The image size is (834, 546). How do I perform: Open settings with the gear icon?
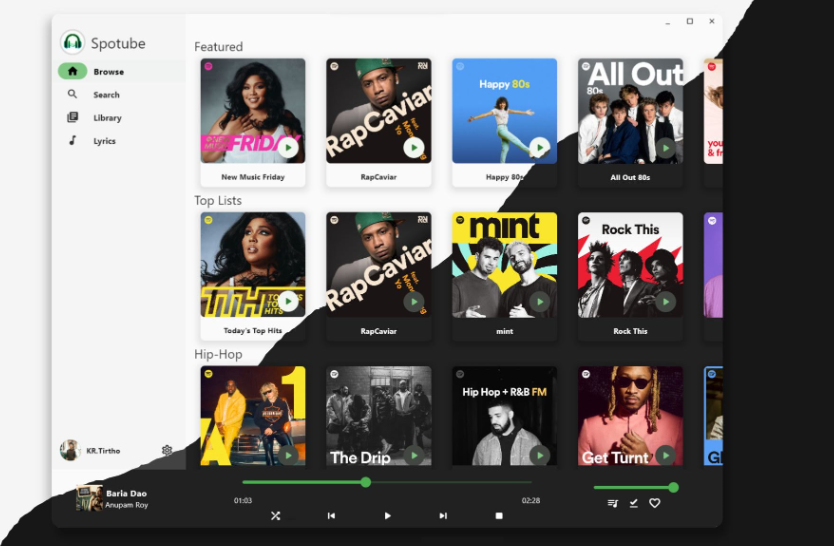pyautogui.click(x=166, y=450)
